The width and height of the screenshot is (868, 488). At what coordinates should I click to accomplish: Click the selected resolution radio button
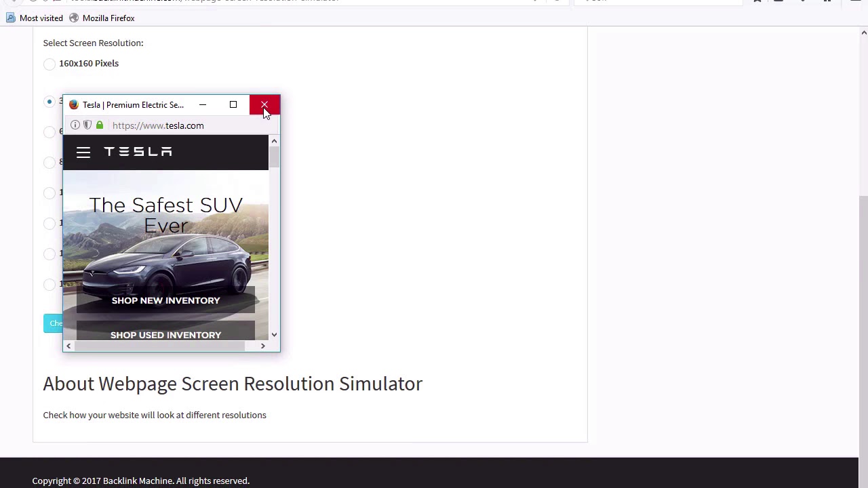[50, 101]
